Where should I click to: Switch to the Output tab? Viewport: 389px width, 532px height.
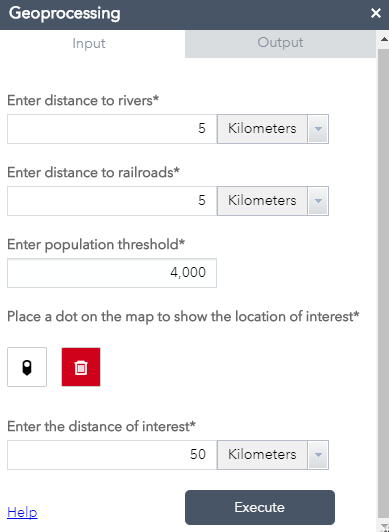pos(280,43)
